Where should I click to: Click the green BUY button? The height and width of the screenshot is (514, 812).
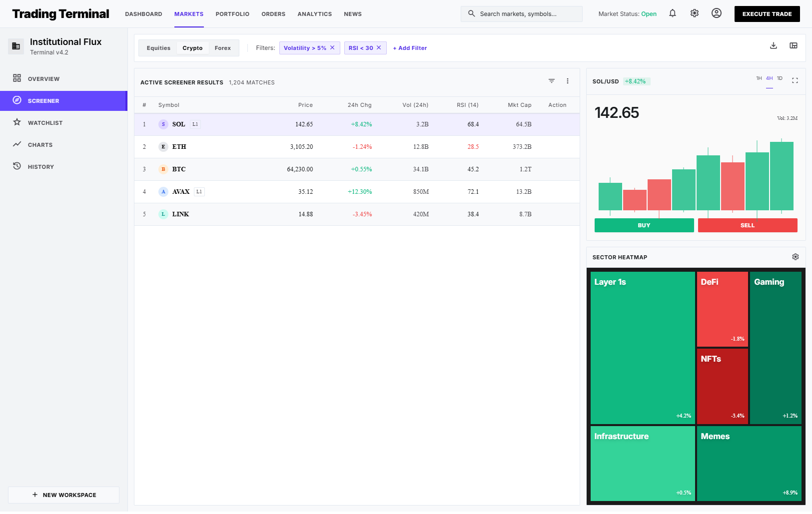pyautogui.click(x=644, y=225)
